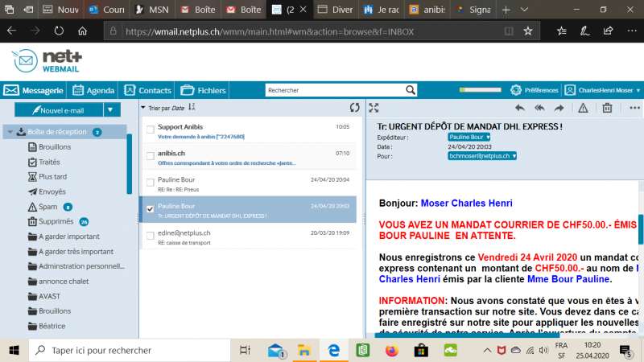Add page to favorites star
The width and height of the screenshot is (644, 362).
[528, 31]
